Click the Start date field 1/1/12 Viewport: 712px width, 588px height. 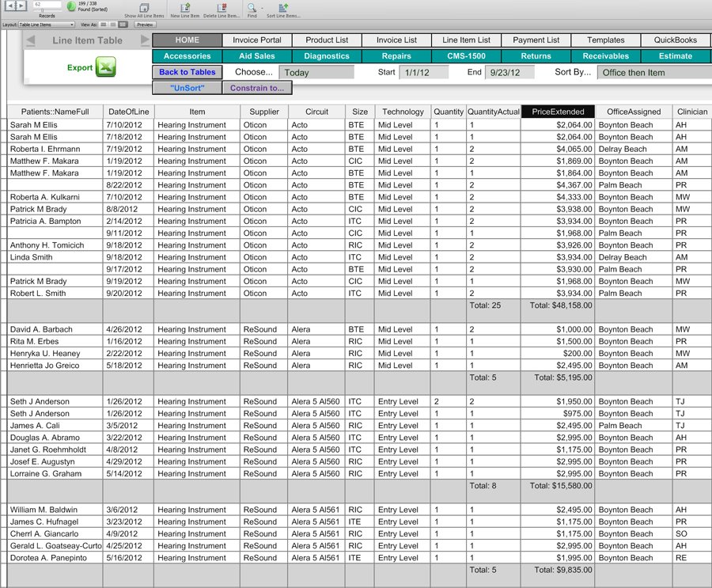point(424,72)
